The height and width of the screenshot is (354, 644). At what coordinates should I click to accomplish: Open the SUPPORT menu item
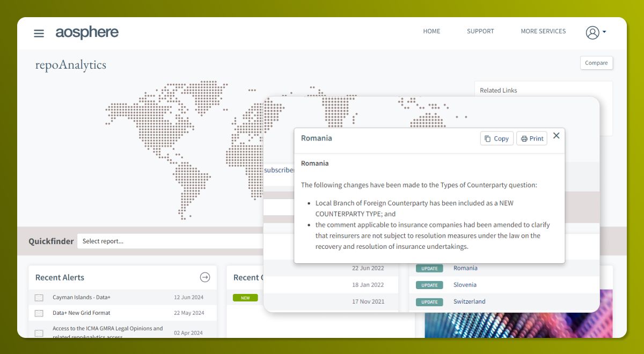click(x=480, y=31)
